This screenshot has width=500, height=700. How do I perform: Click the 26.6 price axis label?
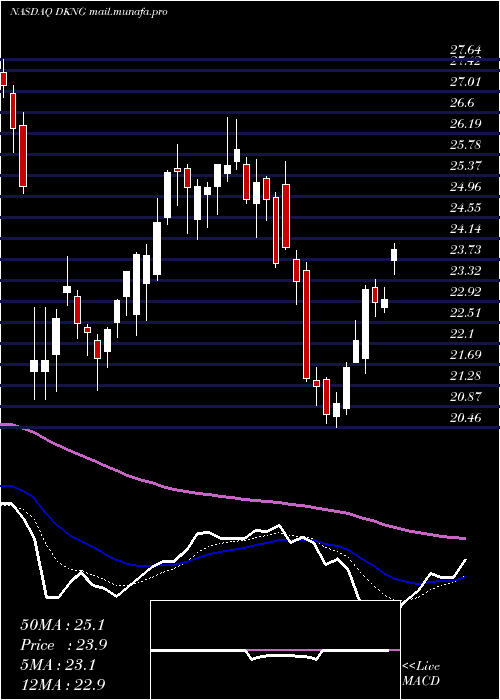pos(463,103)
